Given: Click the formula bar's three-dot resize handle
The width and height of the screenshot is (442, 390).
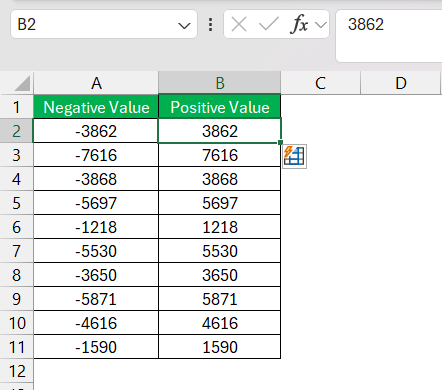Looking at the screenshot, I should coord(210,24).
